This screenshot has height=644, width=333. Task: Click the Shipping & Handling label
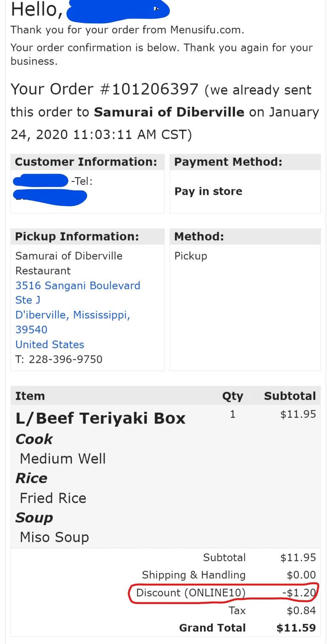pyautogui.click(x=194, y=575)
